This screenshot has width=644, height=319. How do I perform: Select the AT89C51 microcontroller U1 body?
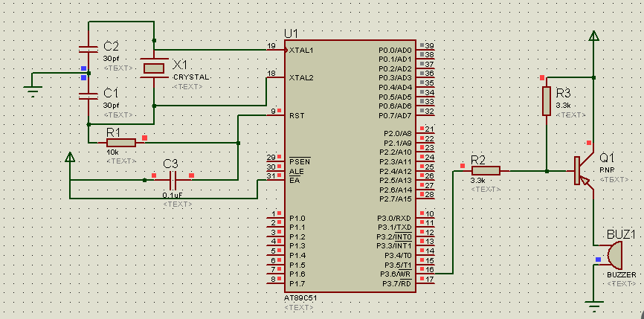point(351,167)
